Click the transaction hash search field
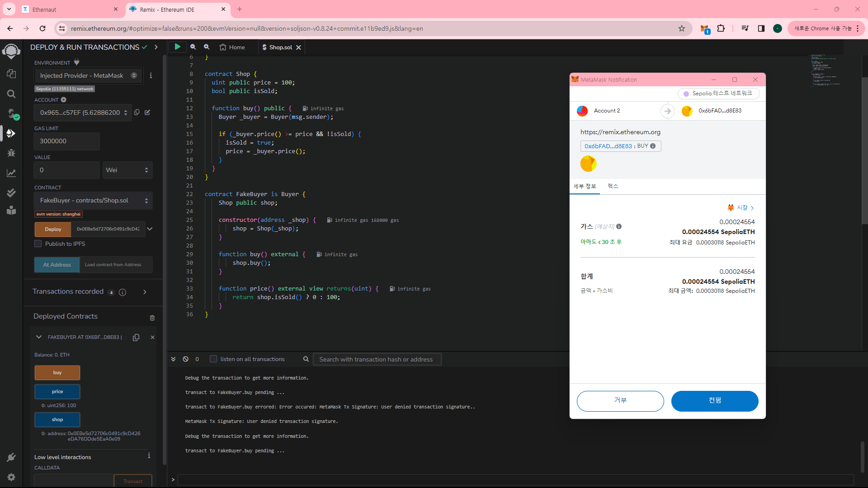Image resolution: width=868 pixels, height=488 pixels. [x=377, y=359]
